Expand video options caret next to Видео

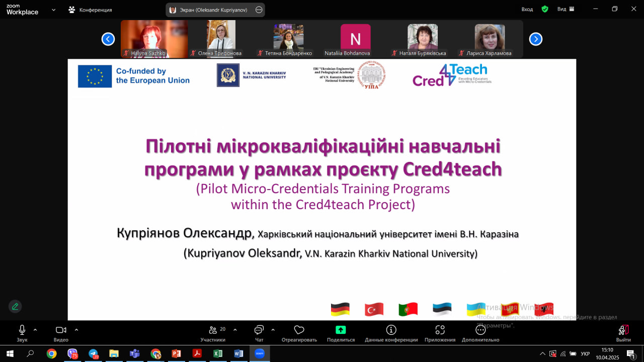coord(76,330)
